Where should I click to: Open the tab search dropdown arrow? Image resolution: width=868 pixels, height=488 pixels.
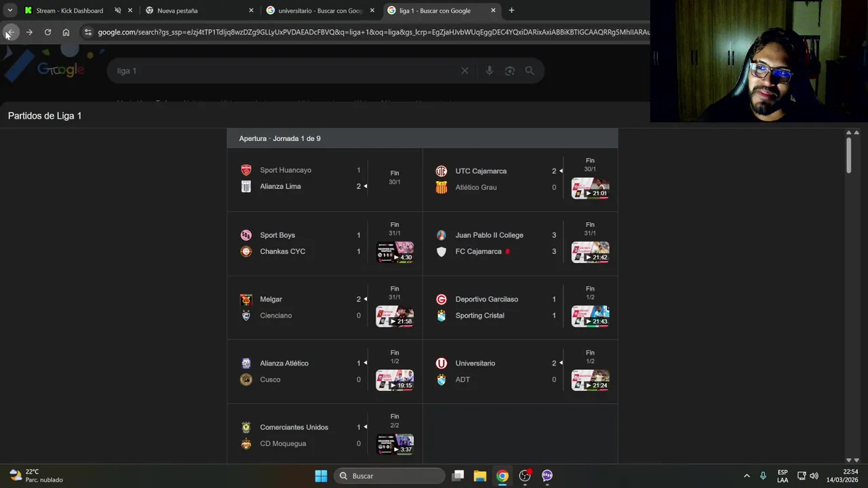click(9, 10)
